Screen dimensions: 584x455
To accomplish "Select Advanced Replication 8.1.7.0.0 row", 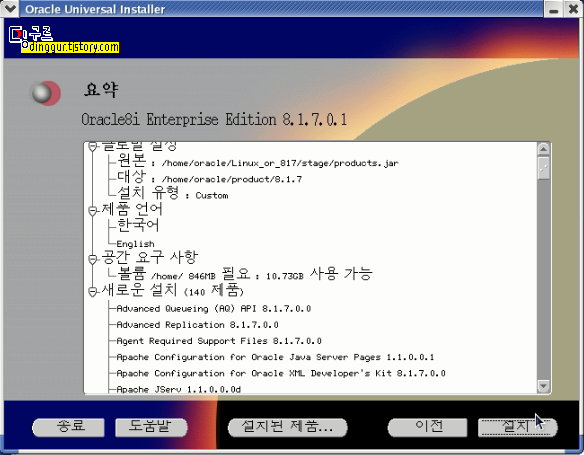I will tap(197, 325).
